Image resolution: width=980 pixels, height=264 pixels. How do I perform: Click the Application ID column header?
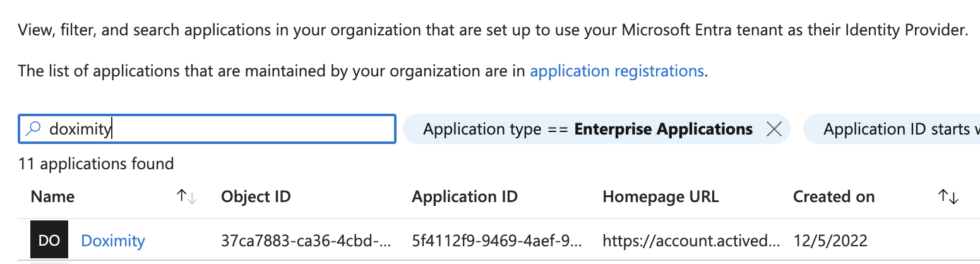click(465, 196)
